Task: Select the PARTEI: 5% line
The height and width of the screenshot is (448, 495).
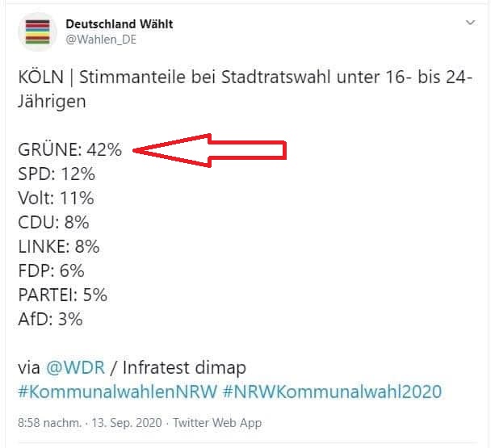Action: click(63, 295)
